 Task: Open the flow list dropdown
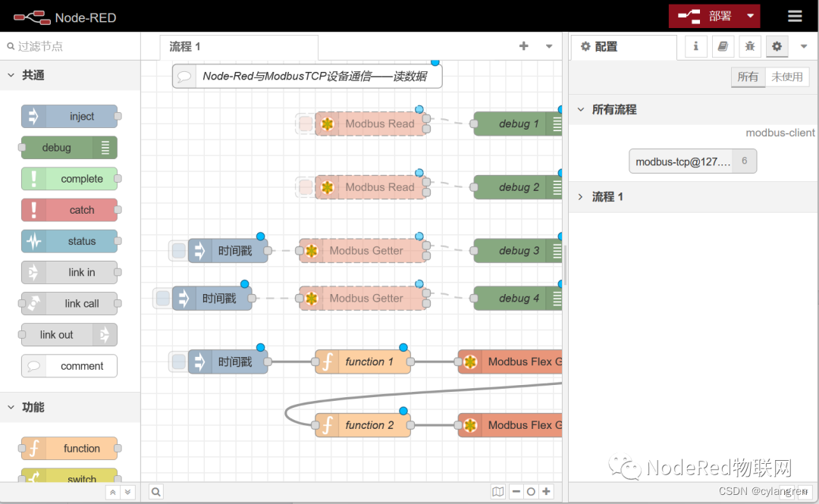pyautogui.click(x=549, y=46)
